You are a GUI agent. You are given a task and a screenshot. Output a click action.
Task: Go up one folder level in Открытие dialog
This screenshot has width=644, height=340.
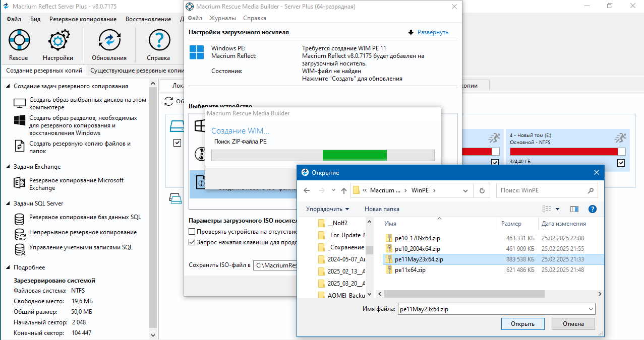(x=344, y=191)
